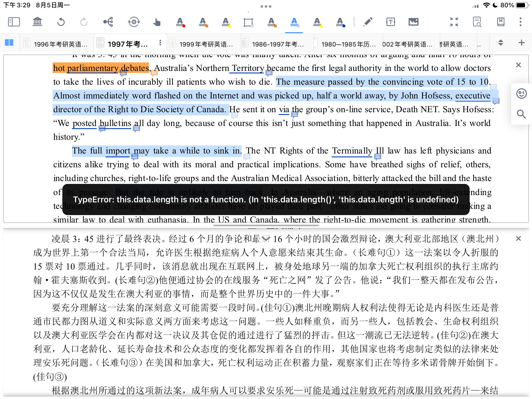Select the pencil drawing tool
Screen dimensions: 532x399
coord(368,22)
